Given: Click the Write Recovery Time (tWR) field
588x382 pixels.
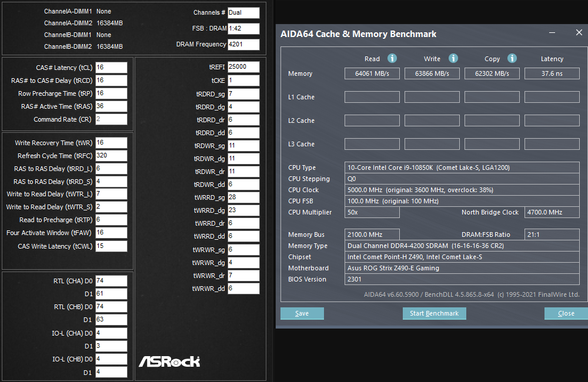Looking at the screenshot, I should (x=111, y=143).
